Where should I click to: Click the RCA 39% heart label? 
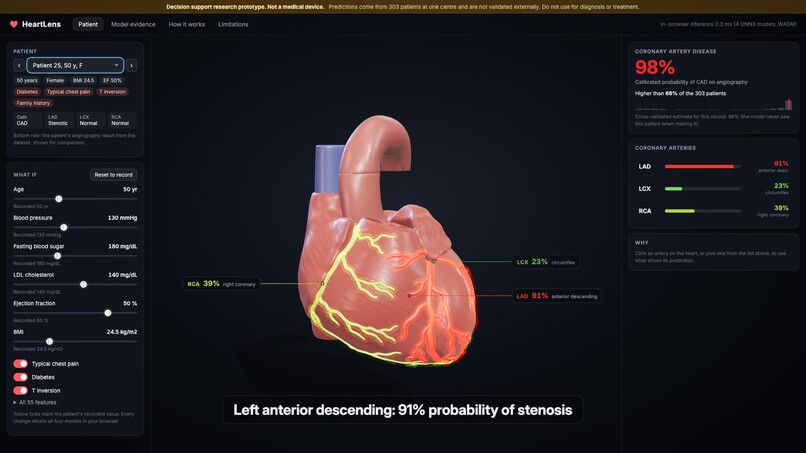(221, 284)
